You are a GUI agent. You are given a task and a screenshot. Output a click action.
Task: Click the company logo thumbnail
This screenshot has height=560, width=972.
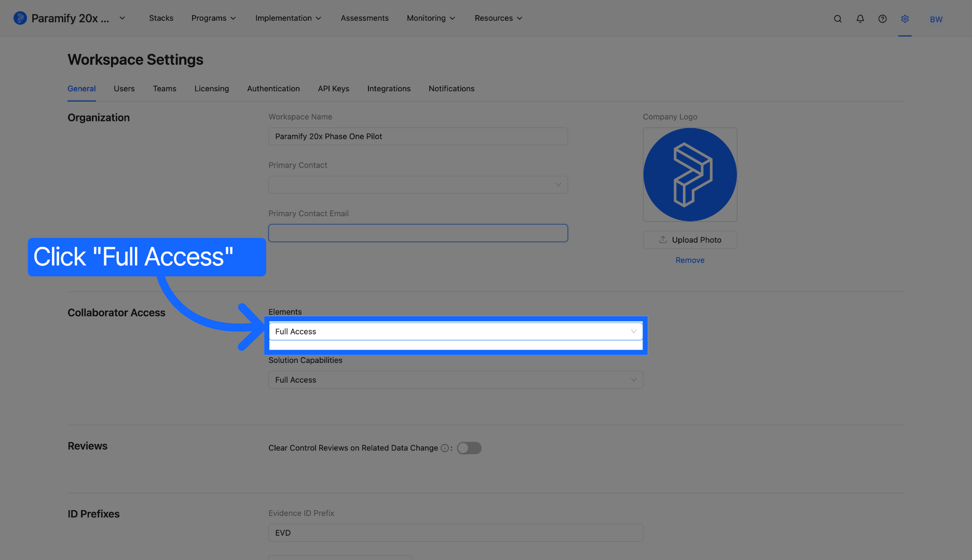tap(690, 175)
